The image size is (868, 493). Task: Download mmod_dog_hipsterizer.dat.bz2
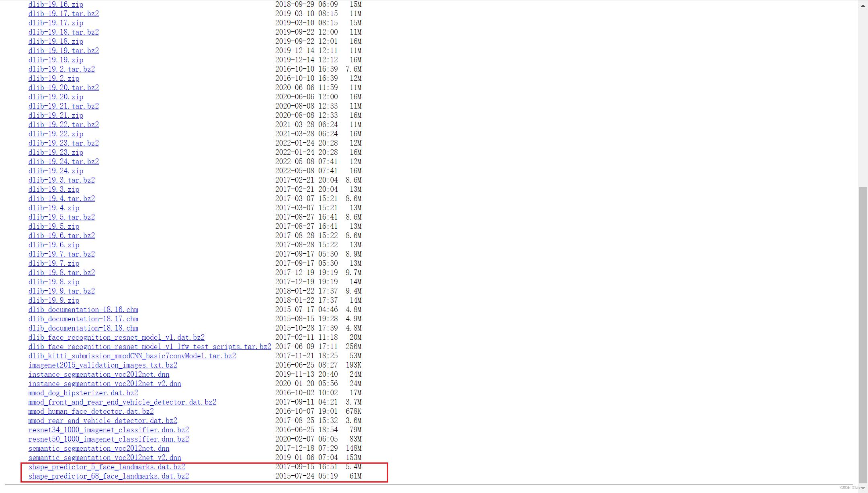83,393
